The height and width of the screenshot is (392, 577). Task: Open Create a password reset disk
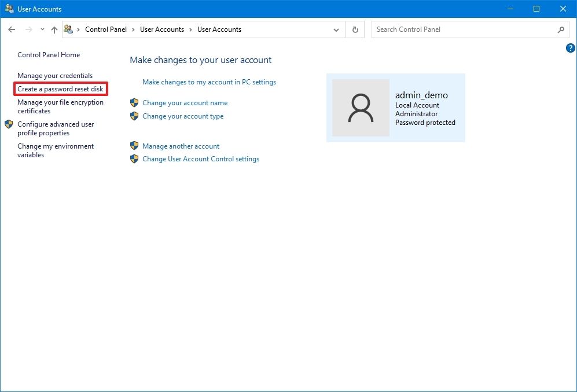[60, 88]
